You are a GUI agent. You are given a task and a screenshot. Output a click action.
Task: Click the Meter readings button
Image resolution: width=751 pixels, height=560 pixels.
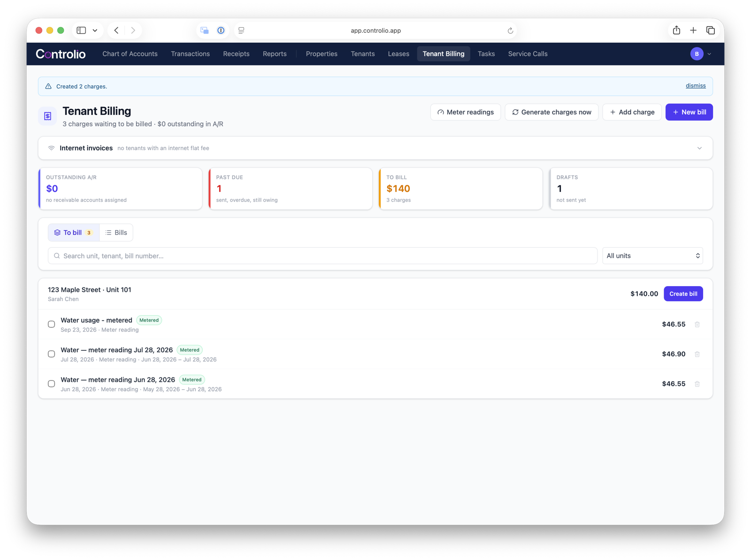point(465,112)
